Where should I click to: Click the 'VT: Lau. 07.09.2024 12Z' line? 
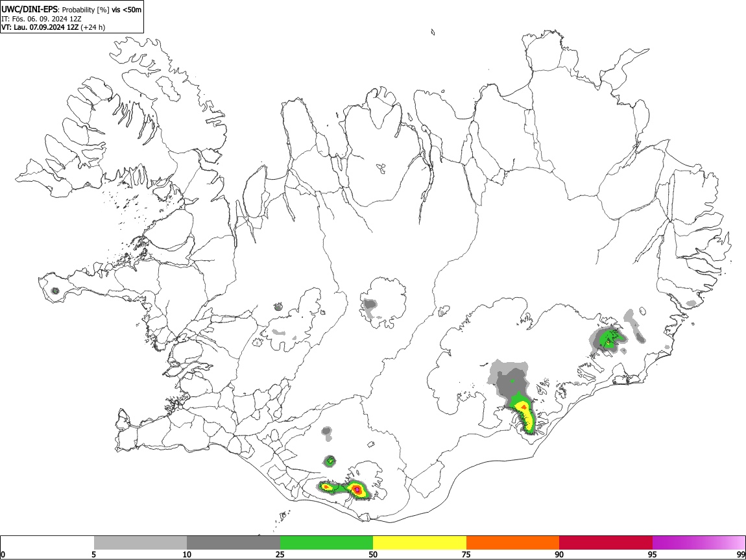[x=53, y=27]
